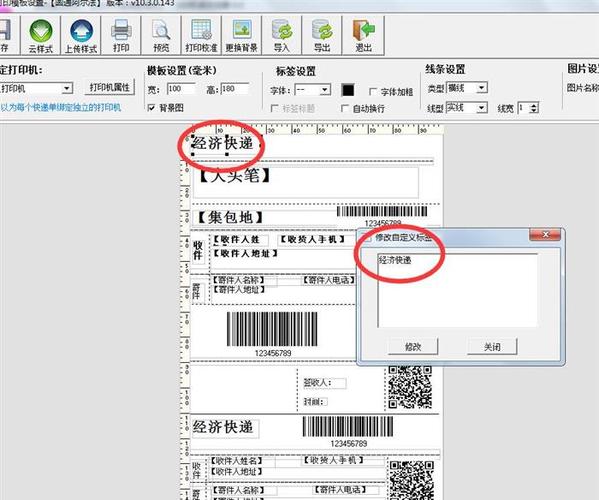Open the 云样式 cloud styles tool
599x500 pixels.
click(x=40, y=36)
